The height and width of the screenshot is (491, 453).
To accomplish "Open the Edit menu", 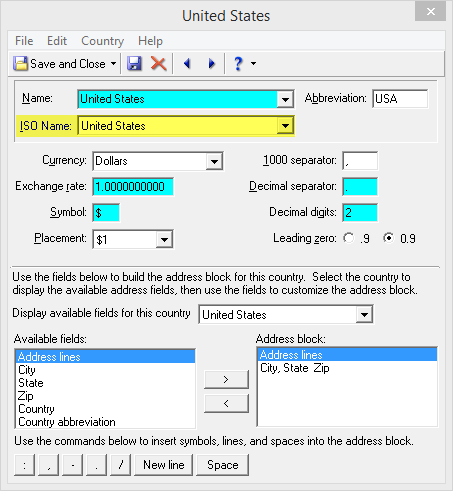I will (57, 41).
